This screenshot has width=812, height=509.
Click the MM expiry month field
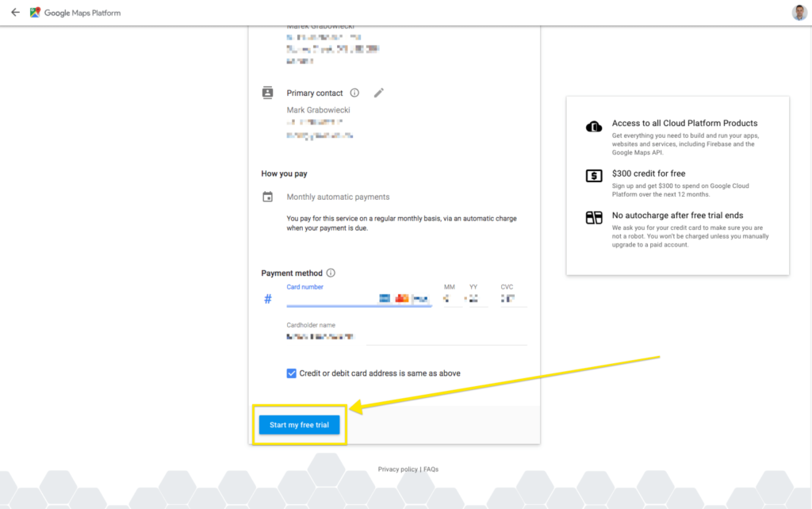[x=451, y=299]
